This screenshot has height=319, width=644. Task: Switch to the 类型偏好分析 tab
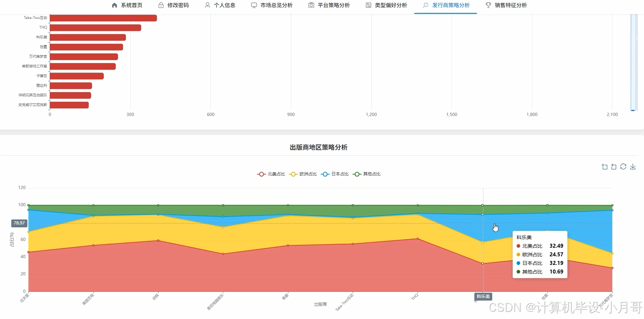pyautogui.click(x=386, y=5)
